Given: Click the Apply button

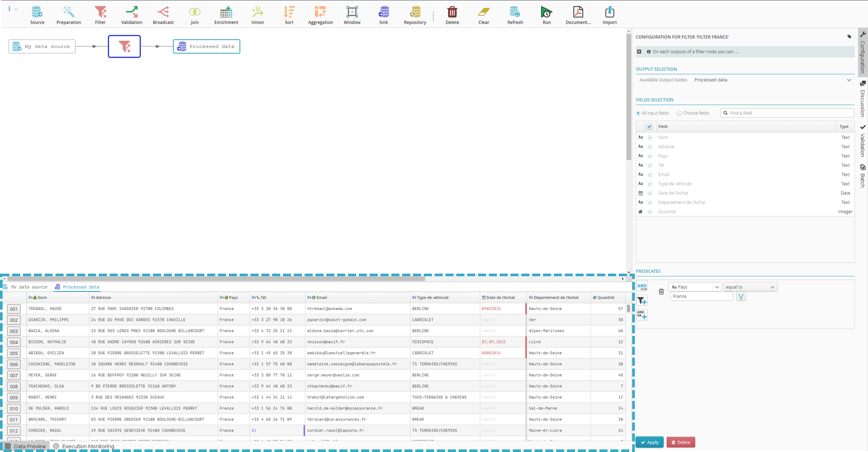Looking at the screenshot, I should click(650, 442).
